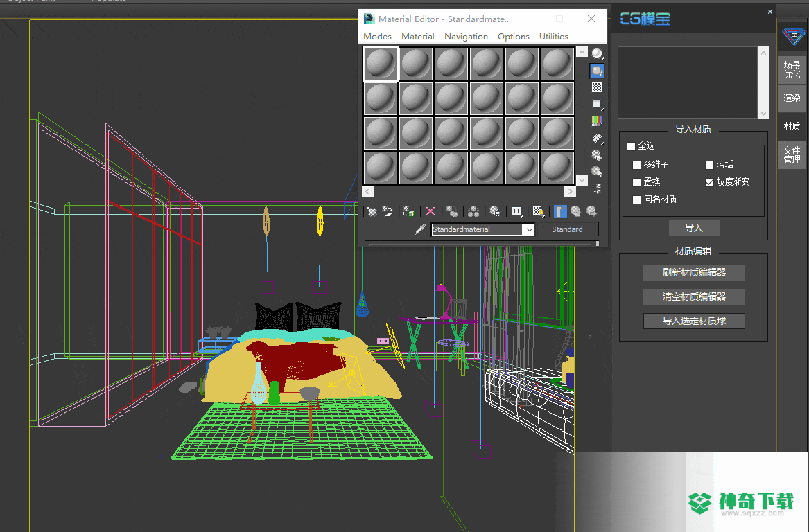The image size is (809, 532).
Task: Open the Material ID Channel flyout
Action: coord(516,211)
